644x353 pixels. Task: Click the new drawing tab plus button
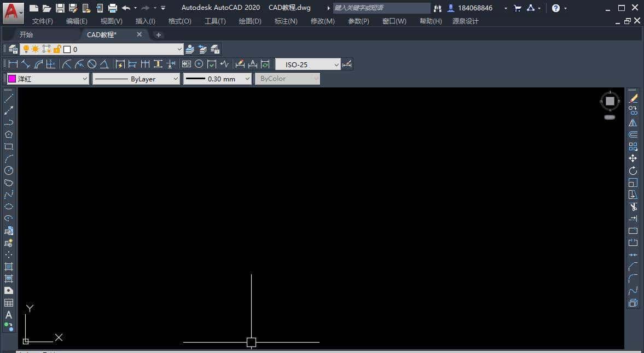159,35
